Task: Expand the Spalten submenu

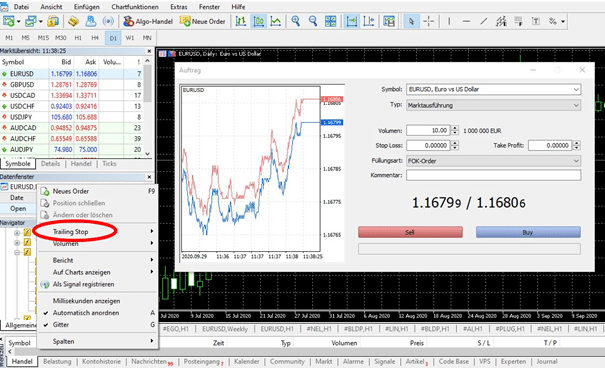Action: (x=98, y=341)
